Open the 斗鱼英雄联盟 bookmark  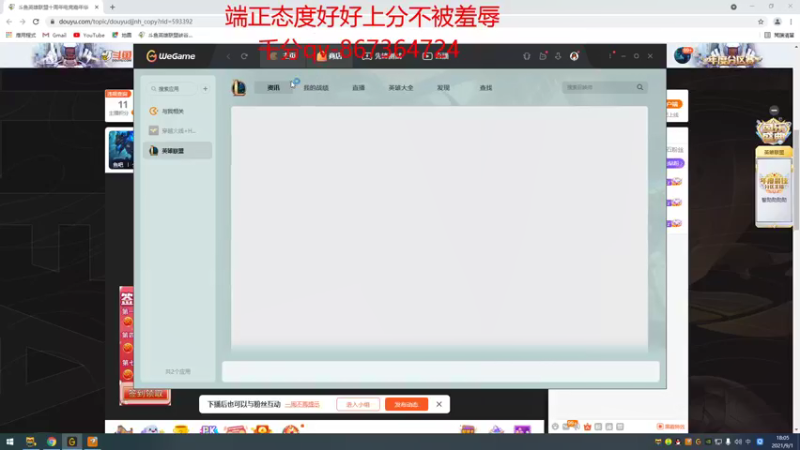click(x=166, y=35)
